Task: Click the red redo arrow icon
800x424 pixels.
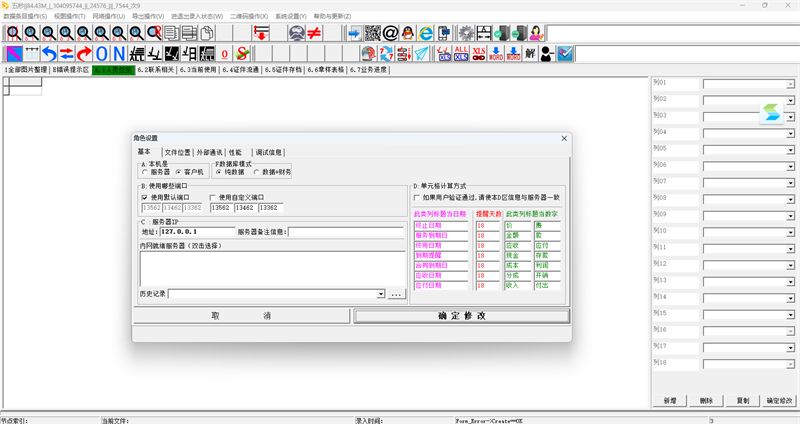Action: (x=84, y=52)
